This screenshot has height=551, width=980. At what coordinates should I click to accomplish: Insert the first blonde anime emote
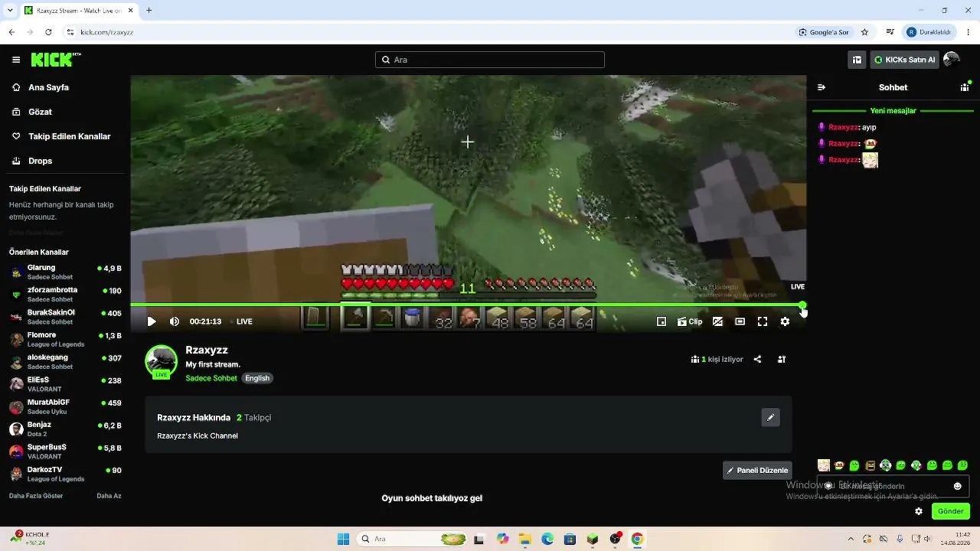pyautogui.click(x=824, y=465)
